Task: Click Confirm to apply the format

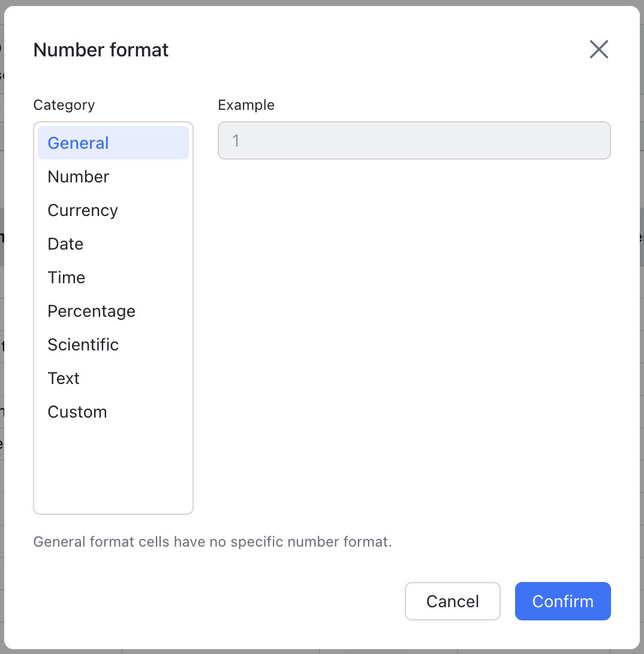Action: point(562,601)
